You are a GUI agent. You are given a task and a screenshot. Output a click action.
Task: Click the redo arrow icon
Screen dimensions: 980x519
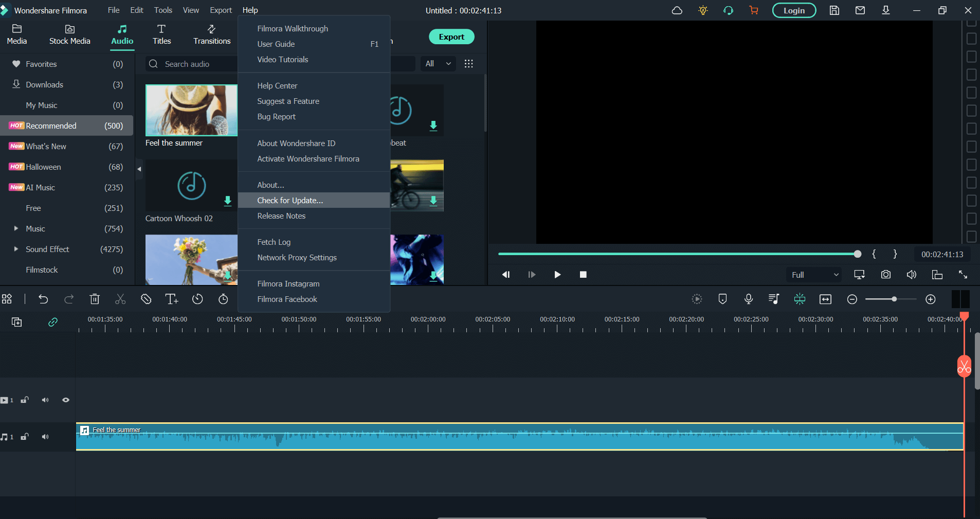[x=69, y=299]
